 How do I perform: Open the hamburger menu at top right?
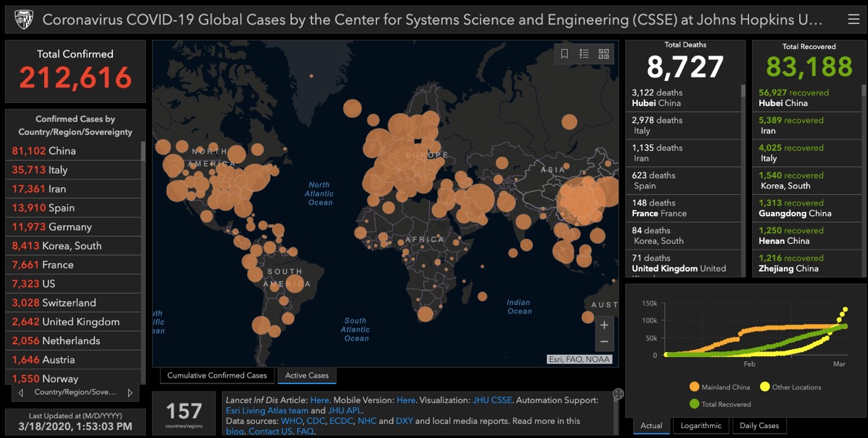(854, 19)
